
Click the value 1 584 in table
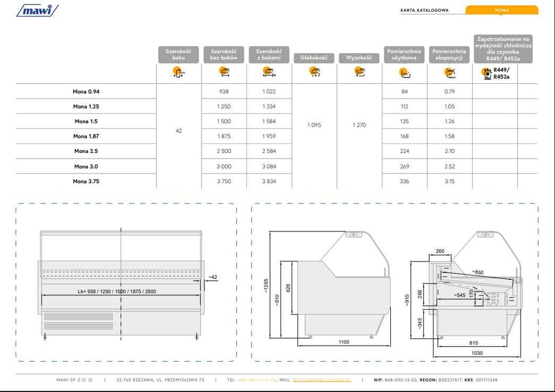269,122
